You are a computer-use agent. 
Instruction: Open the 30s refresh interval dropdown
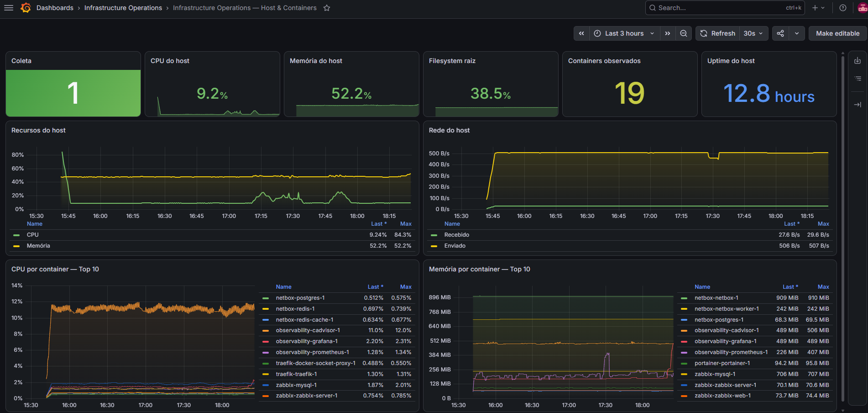pos(753,33)
